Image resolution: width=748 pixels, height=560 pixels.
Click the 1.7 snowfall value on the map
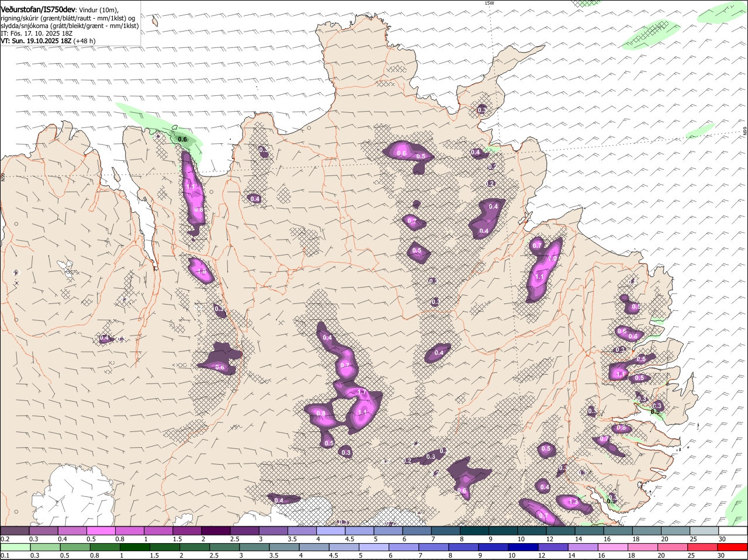point(361,392)
